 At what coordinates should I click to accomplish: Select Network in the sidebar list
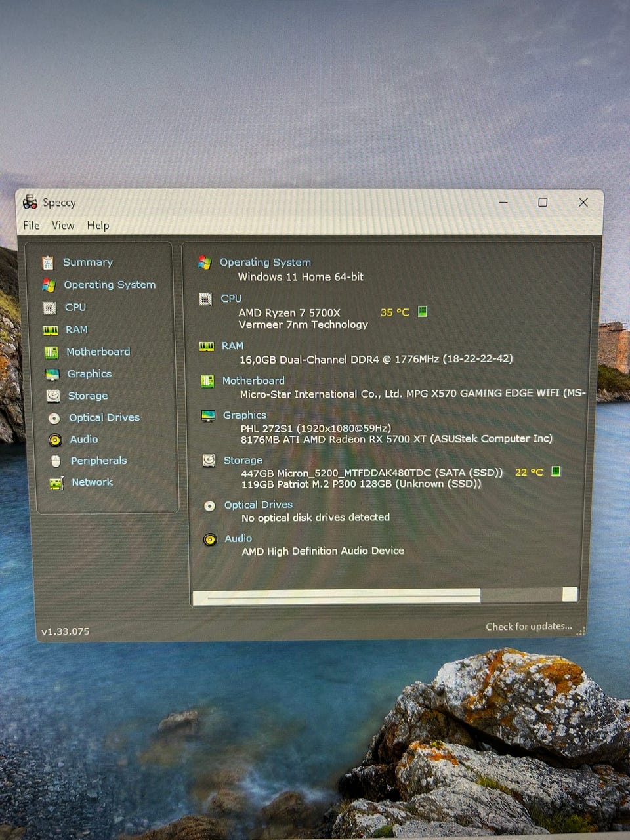click(92, 482)
